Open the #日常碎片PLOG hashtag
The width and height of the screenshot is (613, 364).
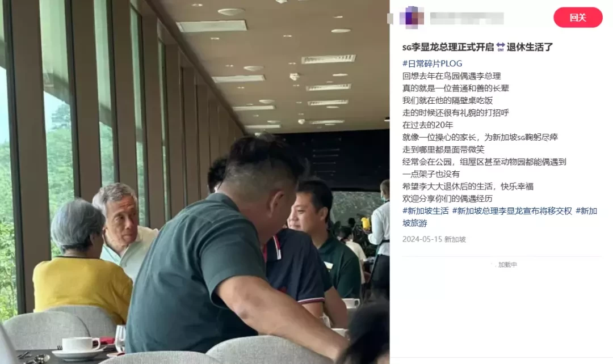click(x=432, y=64)
